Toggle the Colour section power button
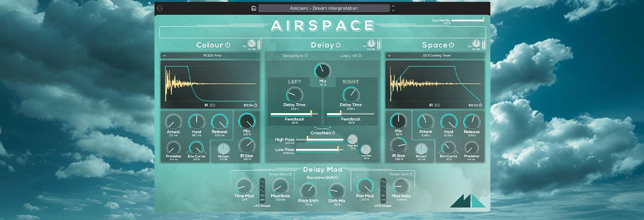This screenshot has height=220, width=644. (x=227, y=45)
